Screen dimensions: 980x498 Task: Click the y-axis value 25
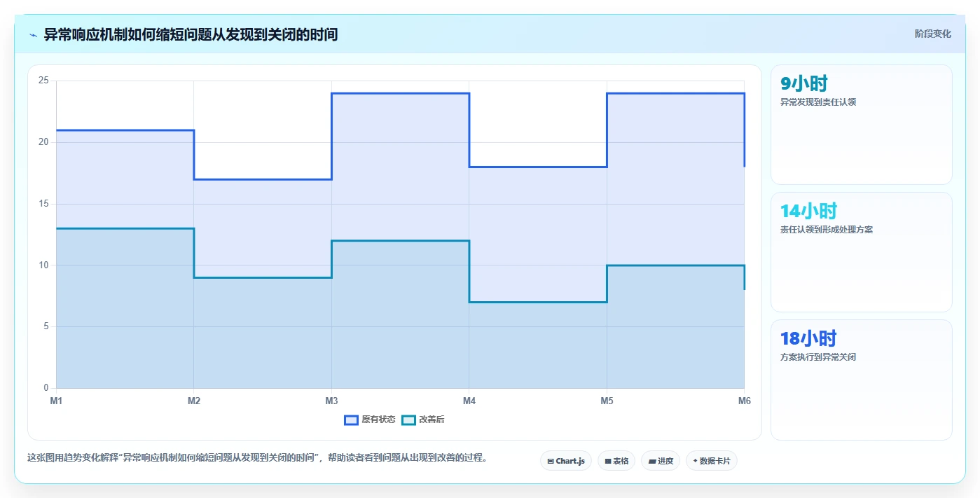point(43,81)
